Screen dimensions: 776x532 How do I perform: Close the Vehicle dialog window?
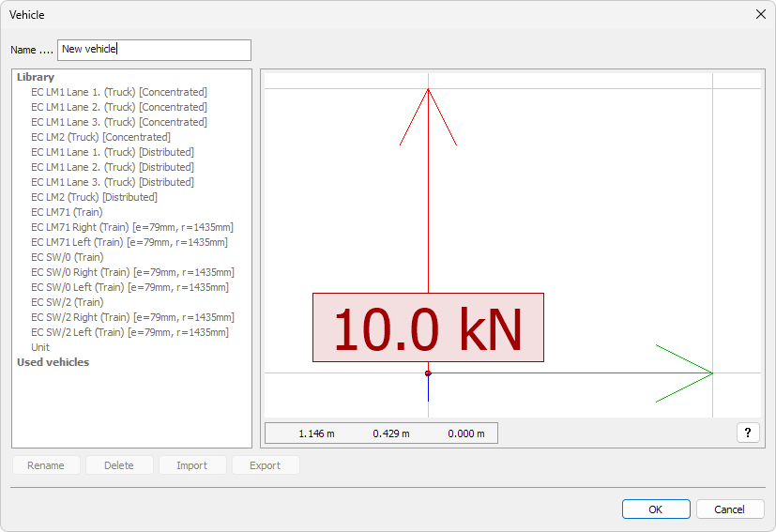pos(760,14)
